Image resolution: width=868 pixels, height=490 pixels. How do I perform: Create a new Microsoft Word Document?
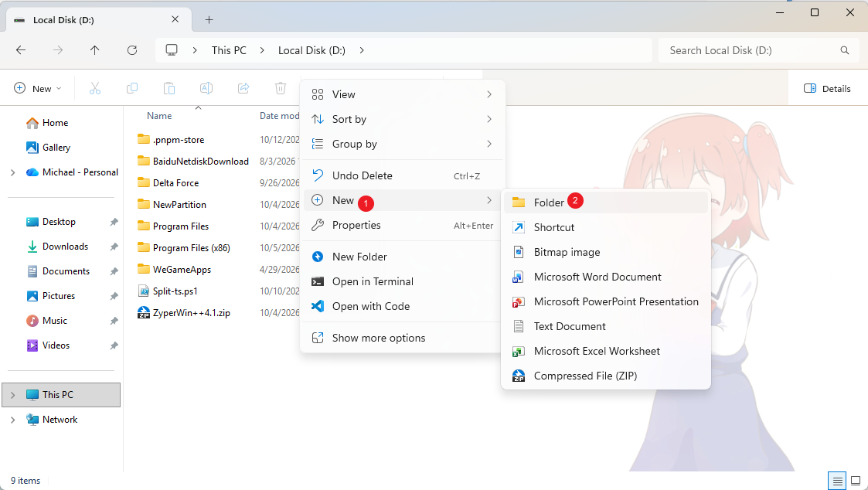[606, 277]
